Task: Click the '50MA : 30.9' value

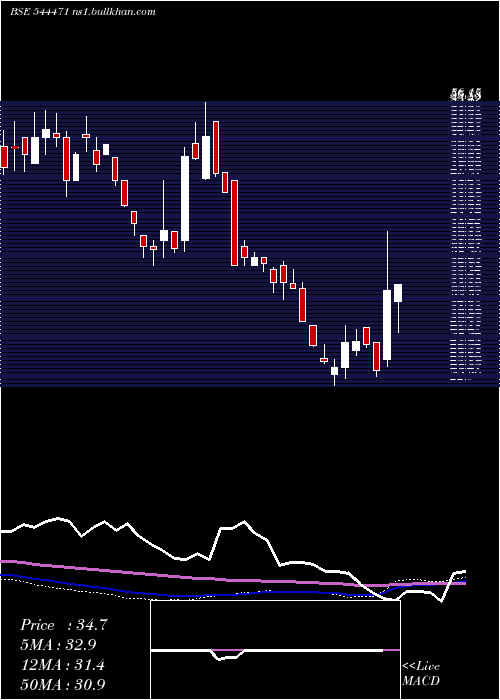Action: click(62, 684)
